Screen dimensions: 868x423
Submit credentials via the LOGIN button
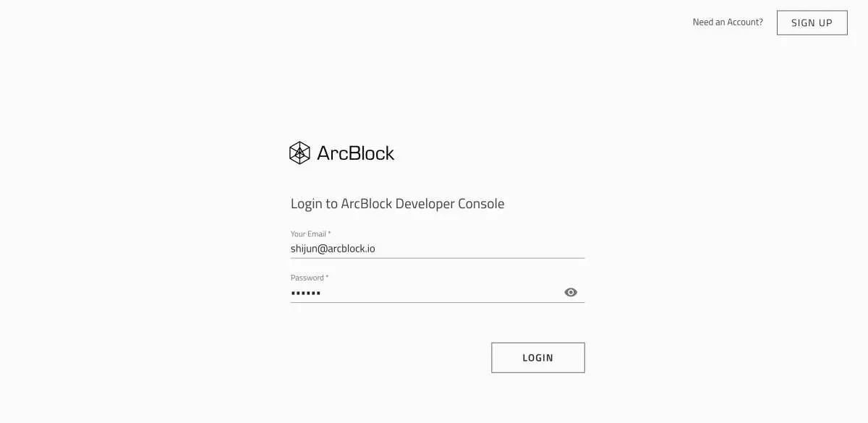click(538, 357)
